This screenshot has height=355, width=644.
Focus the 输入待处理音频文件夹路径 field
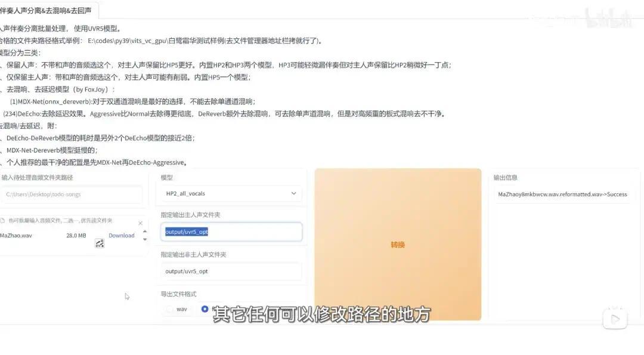[72, 195]
